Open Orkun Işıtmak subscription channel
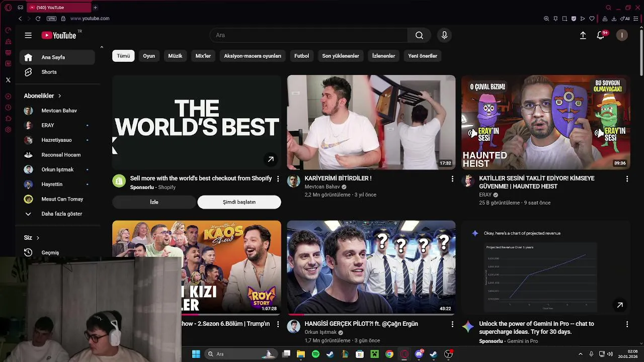Screen dimensions: 644x362 click(57, 169)
